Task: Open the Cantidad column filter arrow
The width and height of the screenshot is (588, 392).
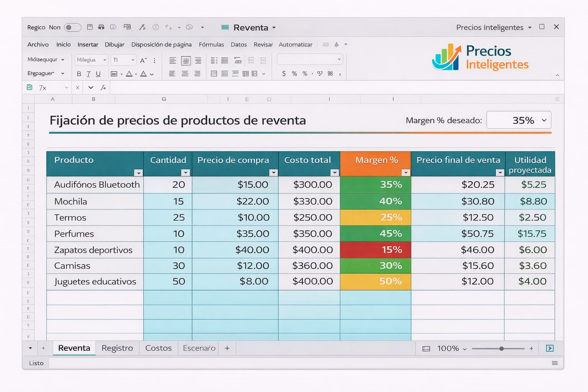Action: coord(186,173)
